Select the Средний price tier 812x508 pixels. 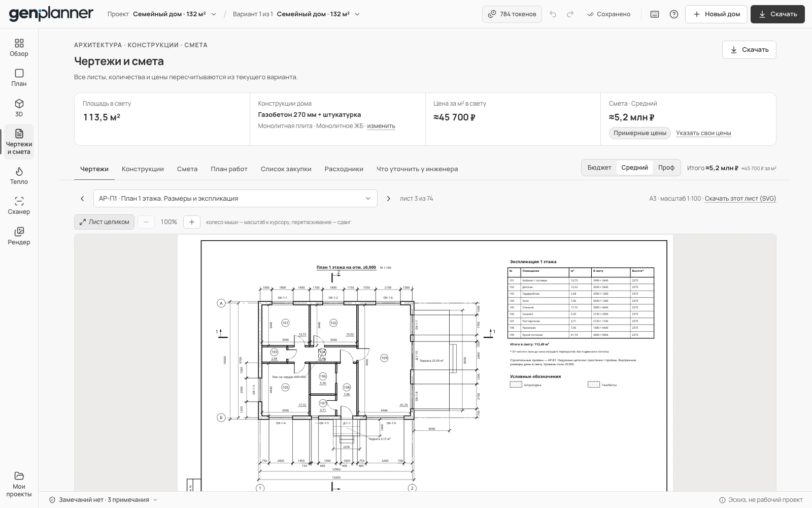tap(634, 168)
